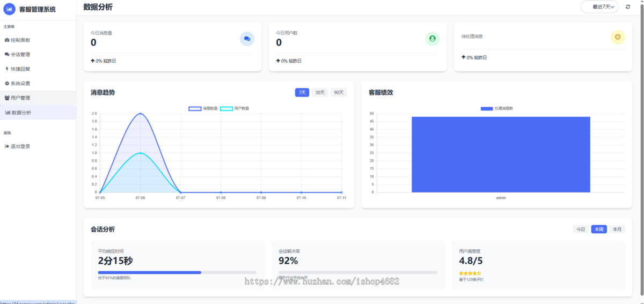Click the 会话分析 section title
The width and height of the screenshot is (644, 304).
103,229
